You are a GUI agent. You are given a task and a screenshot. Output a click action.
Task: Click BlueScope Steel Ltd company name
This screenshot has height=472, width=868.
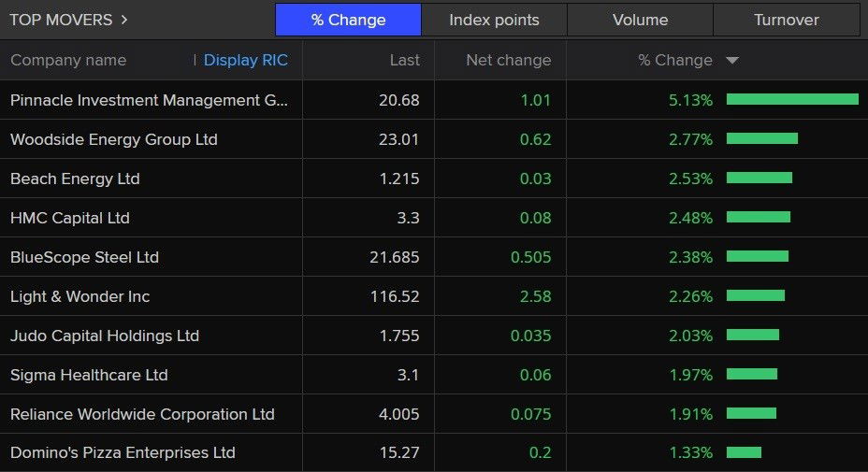[x=84, y=257]
